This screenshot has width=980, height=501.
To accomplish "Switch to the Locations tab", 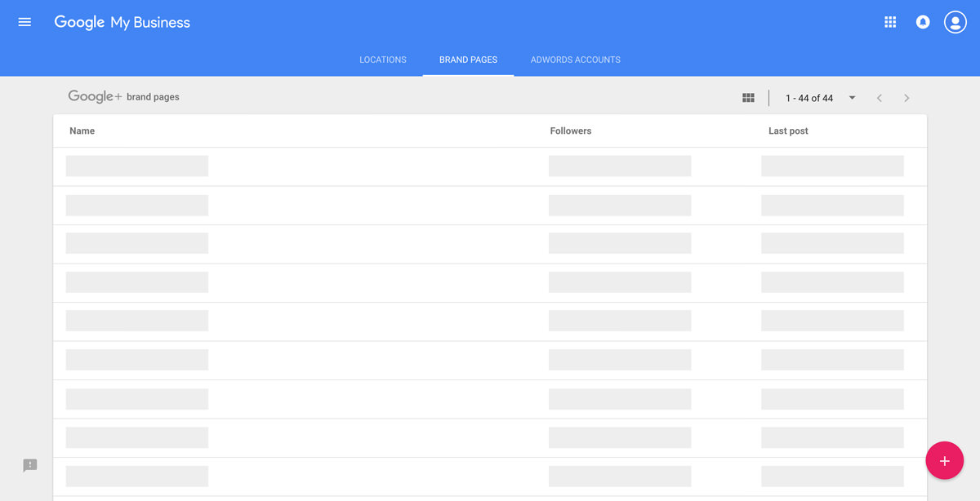I will click(382, 60).
